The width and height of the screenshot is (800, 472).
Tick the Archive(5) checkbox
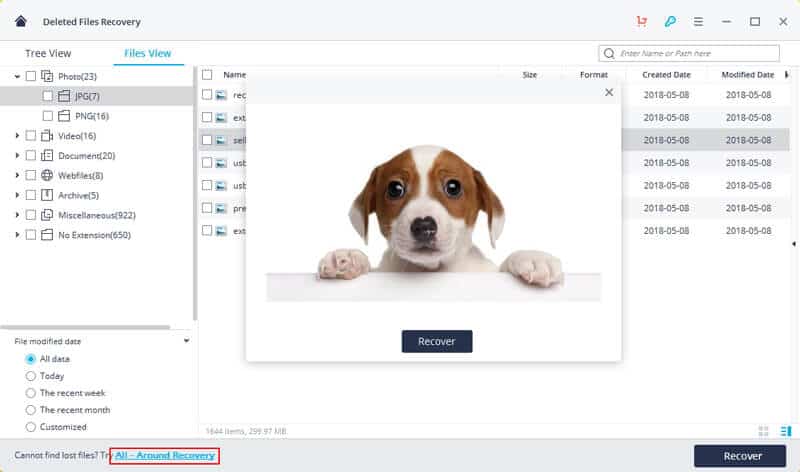pyautogui.click(x=31, y=195)
